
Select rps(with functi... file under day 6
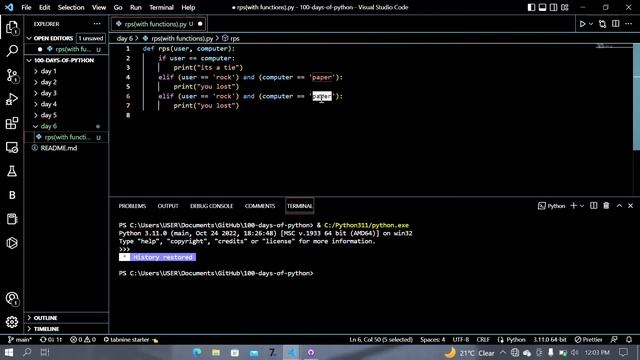point(67,137)
